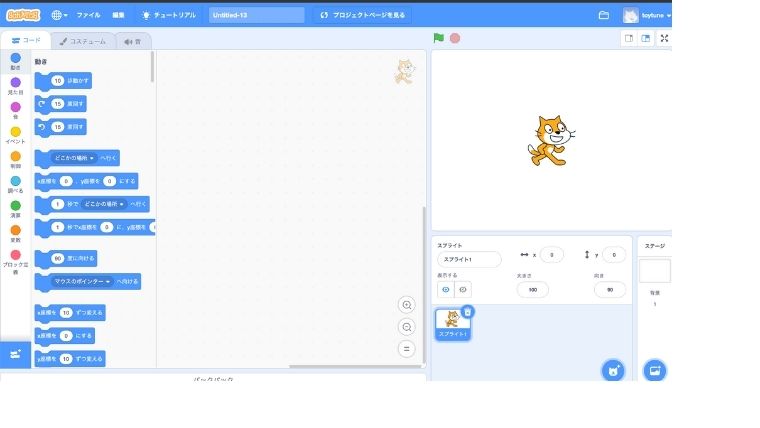Switch to the コスチューム tab
This screenshot has width=760, height=428.
tap(82, 42)
